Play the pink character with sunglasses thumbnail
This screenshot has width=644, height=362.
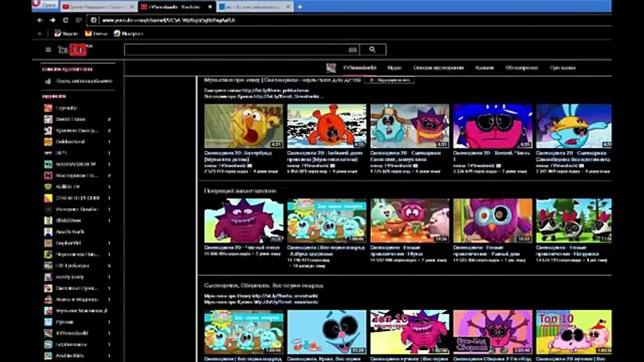tap(493, 126)
